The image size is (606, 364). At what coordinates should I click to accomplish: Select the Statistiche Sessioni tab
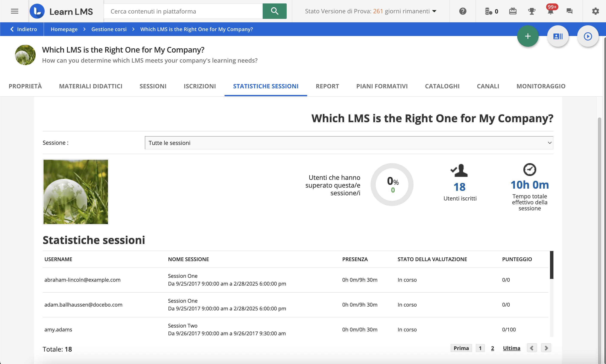click(266, 86)
